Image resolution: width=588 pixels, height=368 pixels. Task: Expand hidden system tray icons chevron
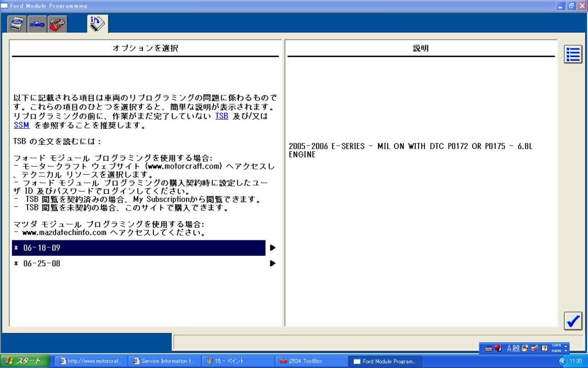562,361
